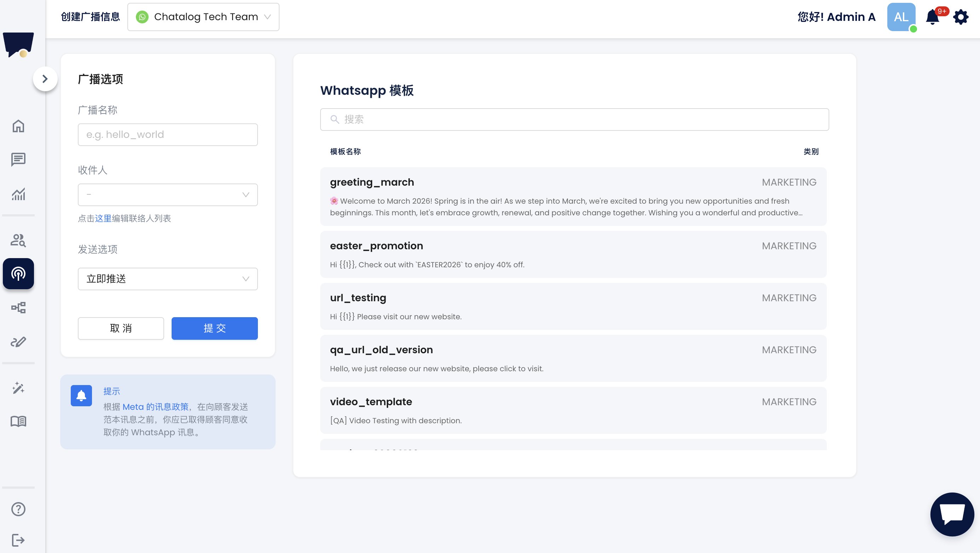Open the settings gear icon
The height and width of the screenshot is (553, 980).
point(961,17)
